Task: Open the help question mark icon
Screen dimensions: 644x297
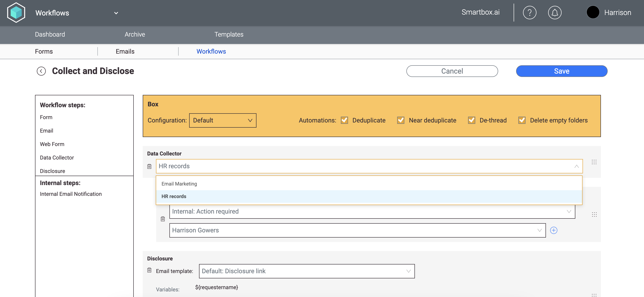Action: (529, 13)
